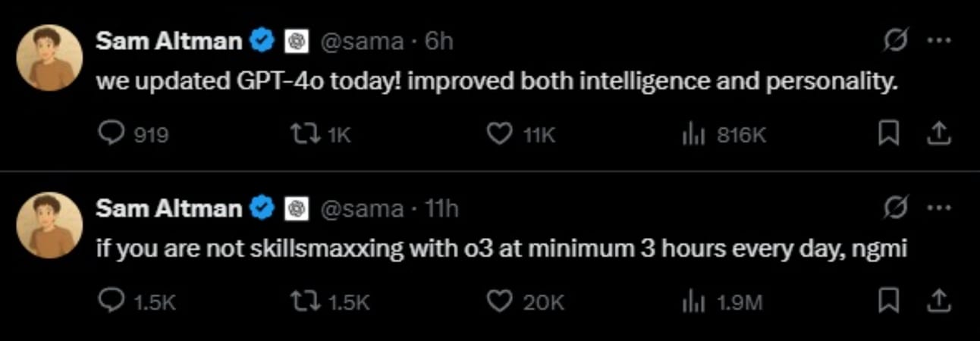Open Grok explain icon on second tweet

pyautogui.click(x=895, y=208)
